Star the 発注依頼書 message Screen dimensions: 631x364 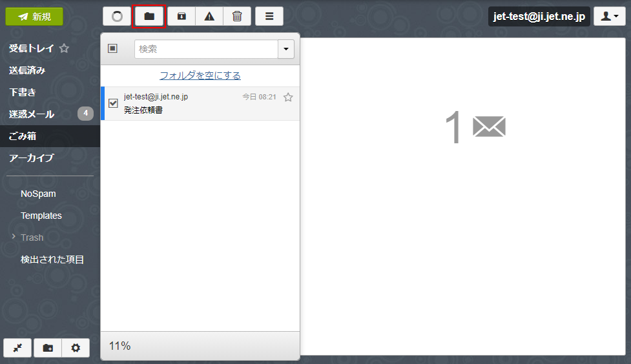click(x=288, y=97)
